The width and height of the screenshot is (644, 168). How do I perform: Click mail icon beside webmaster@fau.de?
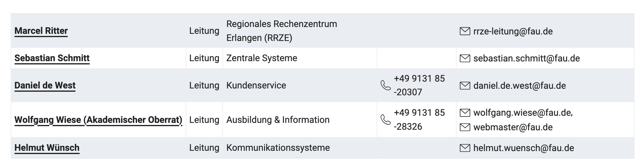(465, 127)
